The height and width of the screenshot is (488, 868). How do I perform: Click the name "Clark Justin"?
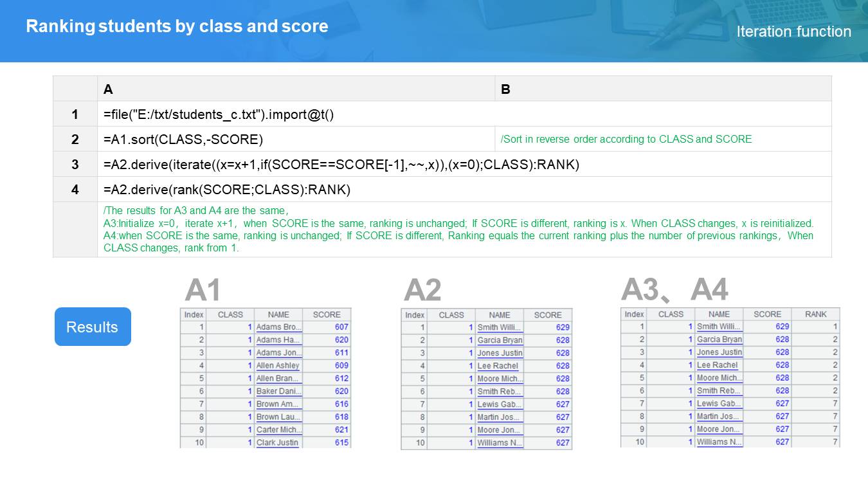pyautogui.click(x=277, y=442)
